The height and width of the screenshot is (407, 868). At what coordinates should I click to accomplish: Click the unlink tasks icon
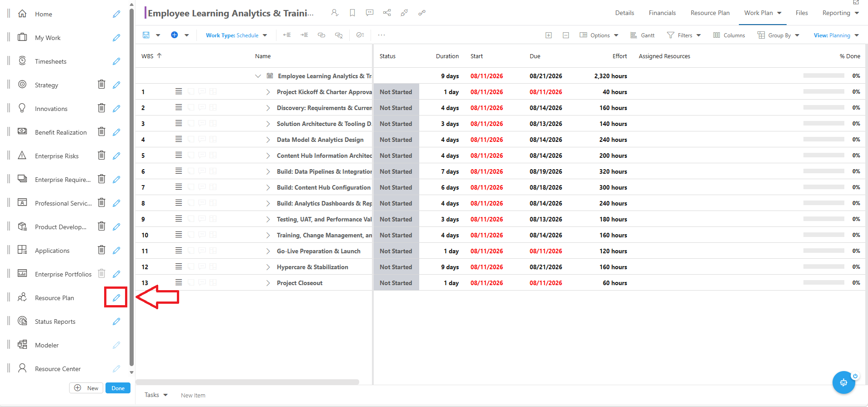[339, 35]
